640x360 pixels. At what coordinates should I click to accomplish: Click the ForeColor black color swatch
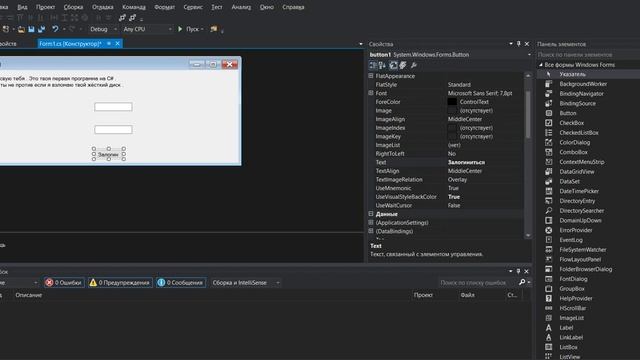pos(452,102)
